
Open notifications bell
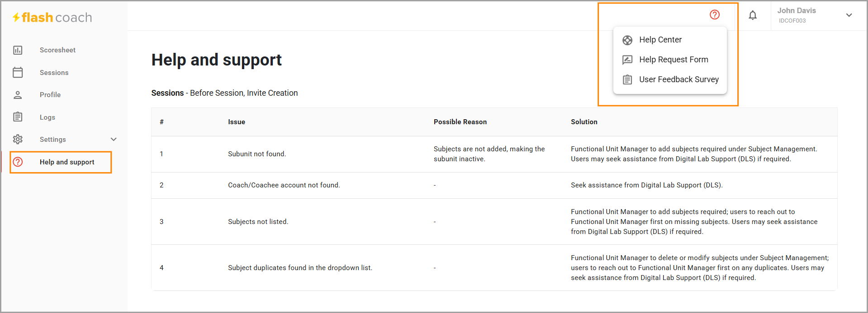(753, 15)
